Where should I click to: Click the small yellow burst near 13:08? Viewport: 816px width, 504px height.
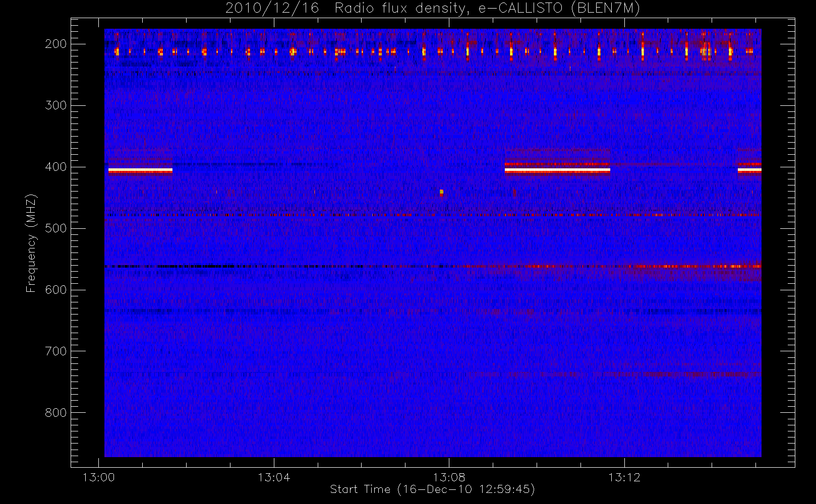(441, 192)
